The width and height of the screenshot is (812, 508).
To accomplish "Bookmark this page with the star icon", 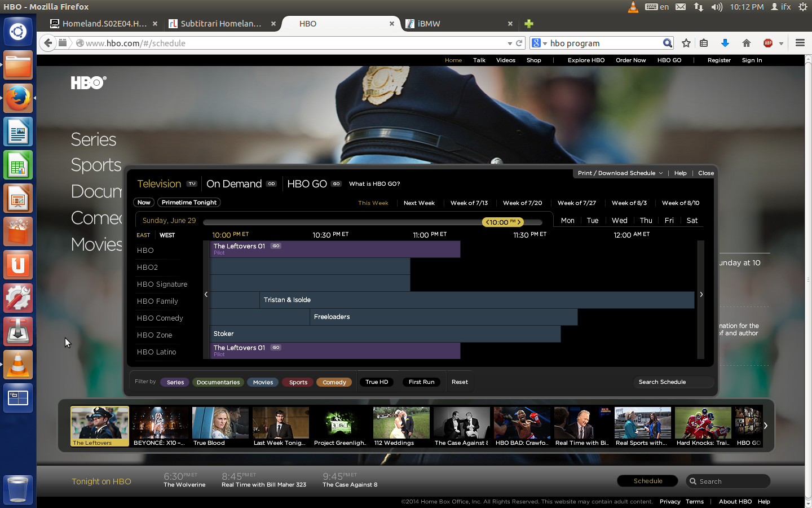I will [x=686, y=43].
